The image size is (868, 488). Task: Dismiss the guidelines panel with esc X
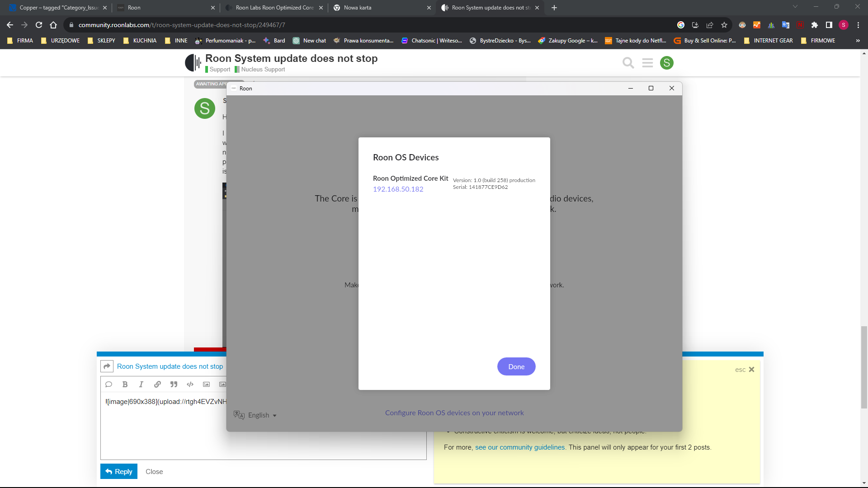coord(745,370)
